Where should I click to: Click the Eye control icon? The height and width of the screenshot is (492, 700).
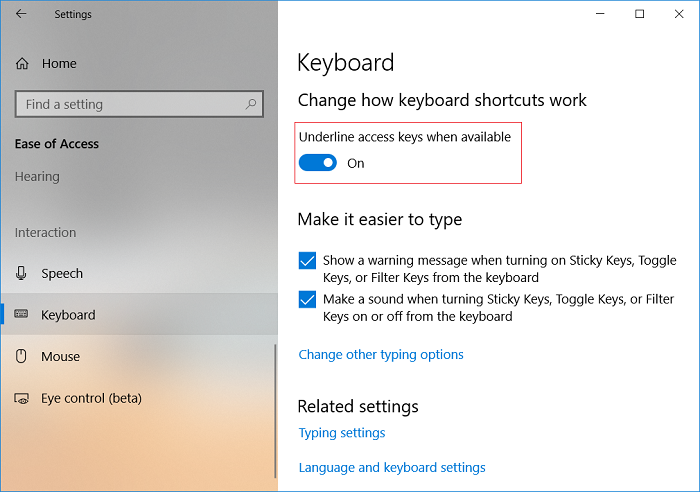[x=22, y=398]
